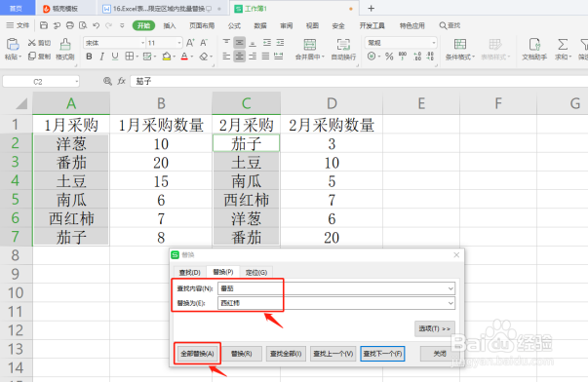
Task: Open the currency symbol dropdown arrow
Action: tap(379, 57)
